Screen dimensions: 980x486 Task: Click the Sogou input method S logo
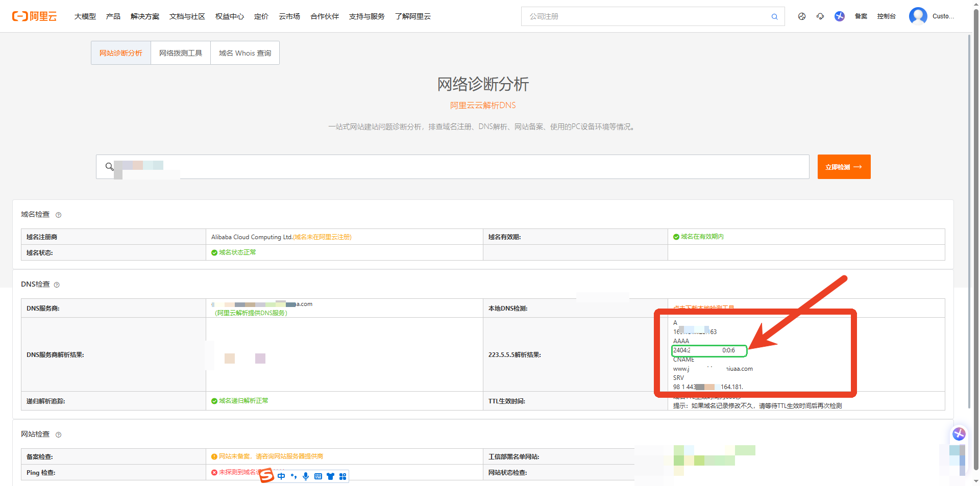(x=266, y=475)
